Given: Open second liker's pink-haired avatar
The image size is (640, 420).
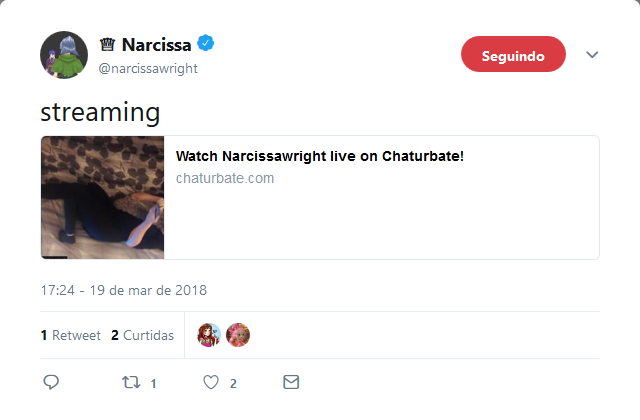Looking at the screenshot, I should click(x=238, y=335).
